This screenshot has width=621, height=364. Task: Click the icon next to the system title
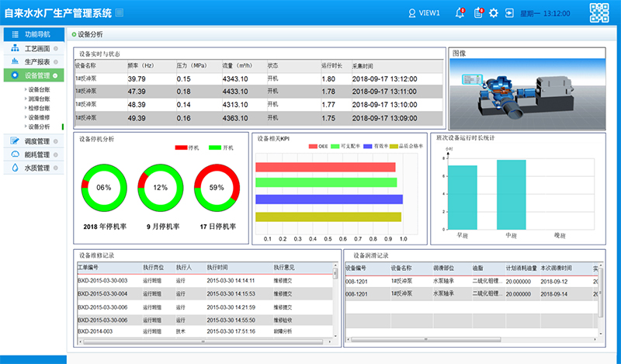[x=119, y=13]
